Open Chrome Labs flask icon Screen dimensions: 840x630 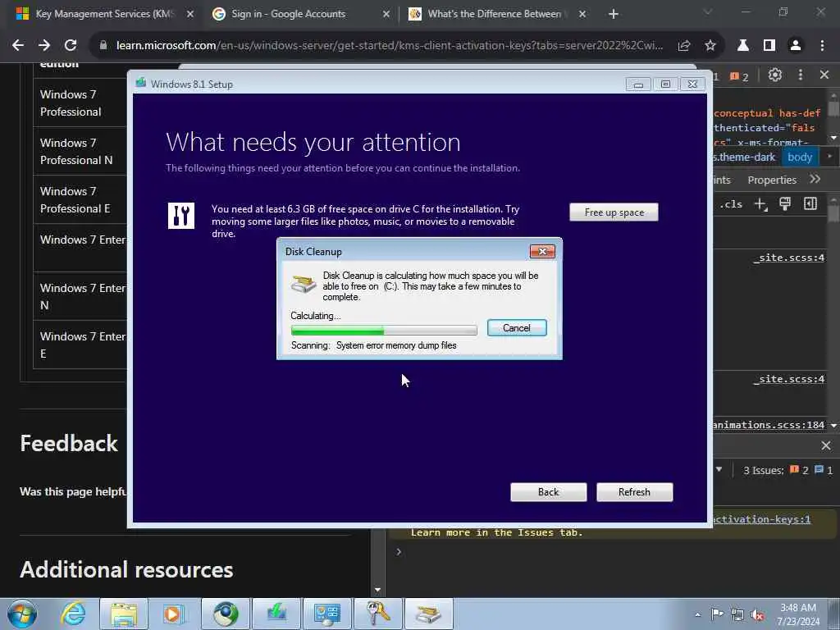click(743, 46)
